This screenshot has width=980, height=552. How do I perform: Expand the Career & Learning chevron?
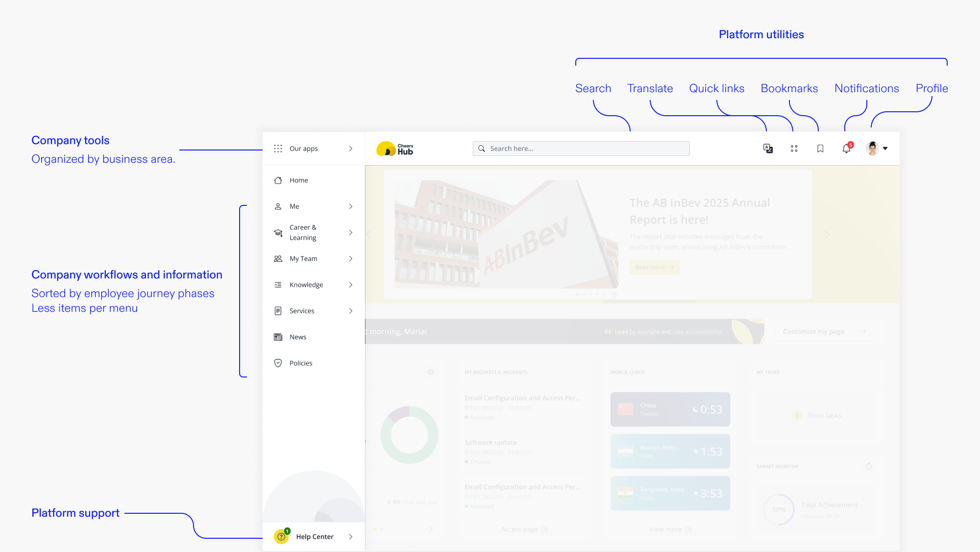(350, 232)
